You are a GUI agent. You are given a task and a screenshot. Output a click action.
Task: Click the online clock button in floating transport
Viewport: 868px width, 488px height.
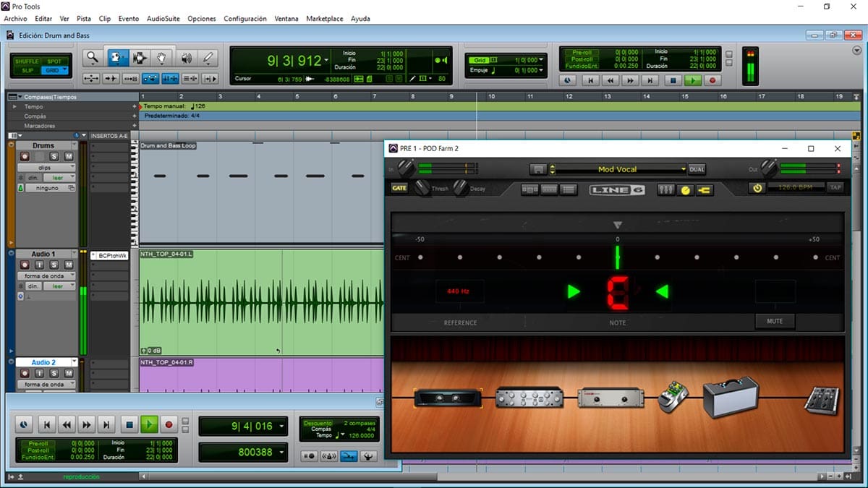tap(25, 425)
